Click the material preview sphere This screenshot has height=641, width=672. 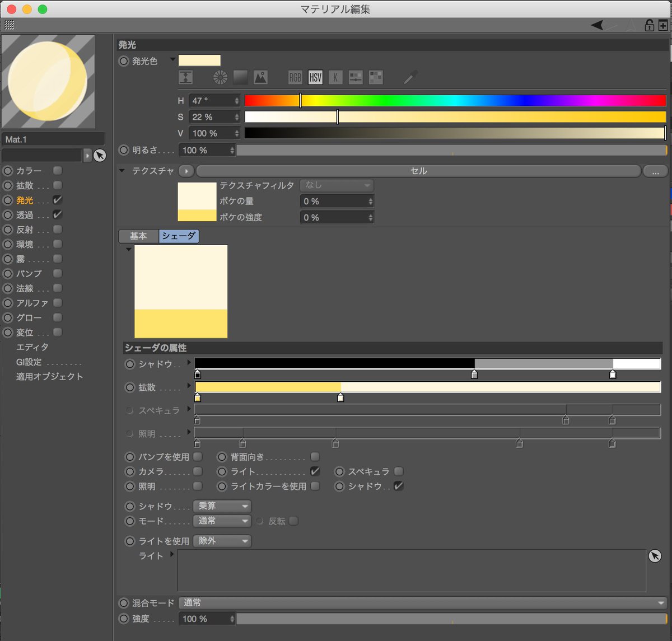[48, 81]
